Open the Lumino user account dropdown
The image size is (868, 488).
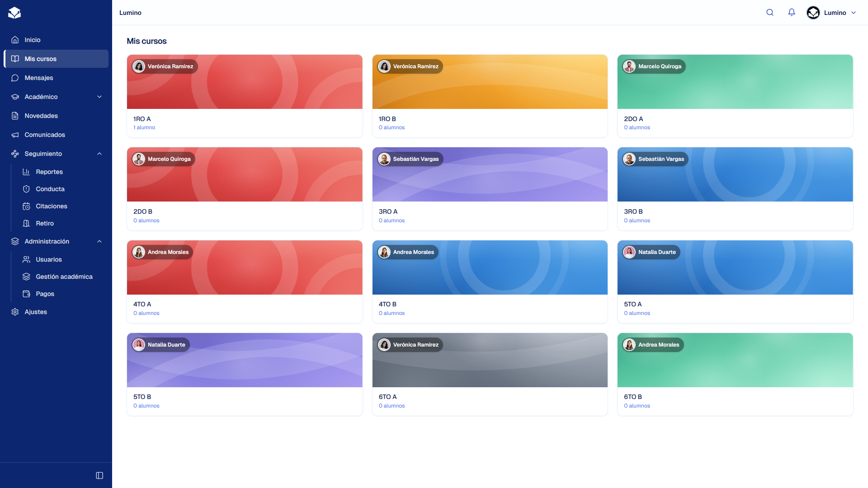[831, 13]
